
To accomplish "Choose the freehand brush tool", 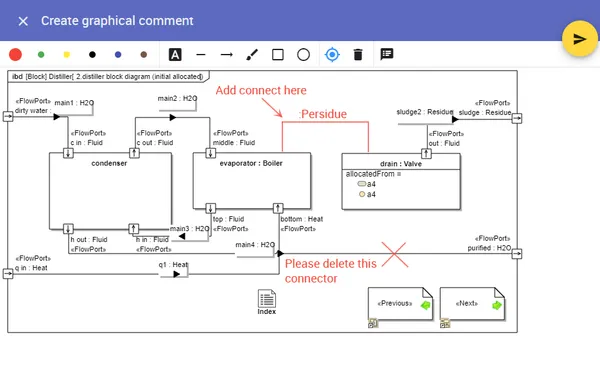I will [252, 55].
